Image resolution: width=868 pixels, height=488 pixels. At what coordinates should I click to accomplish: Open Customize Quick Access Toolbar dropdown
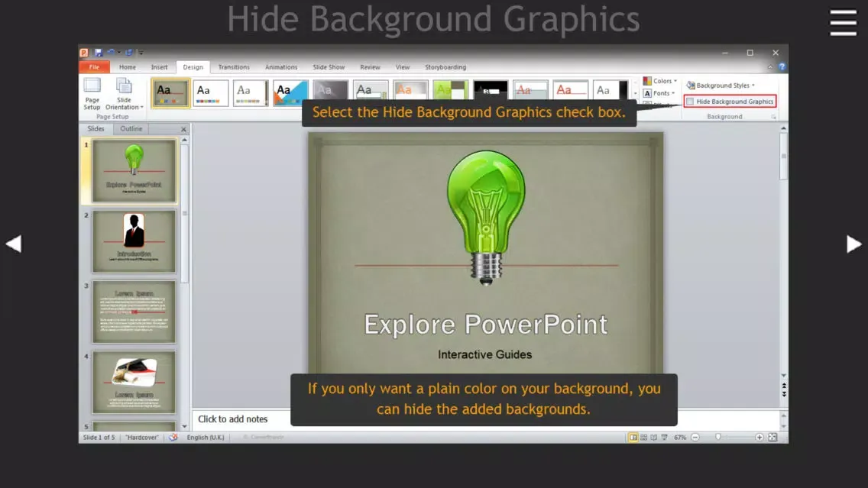click(x=141, y=53)
